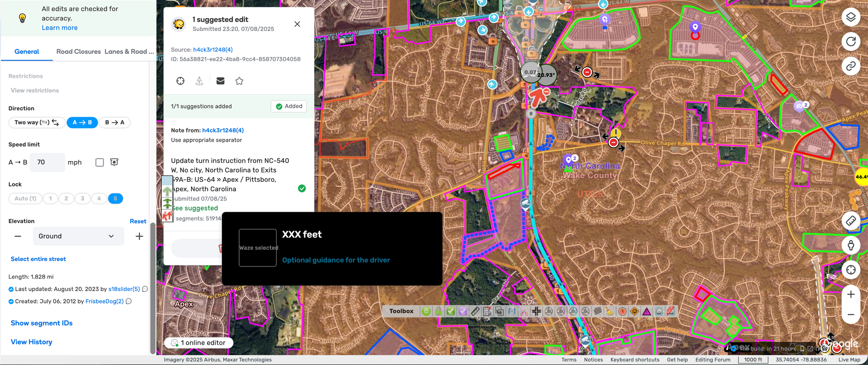Click the Toolbox scissors cut tool
The height and width of the screenshot is (365, 868).
524,311
